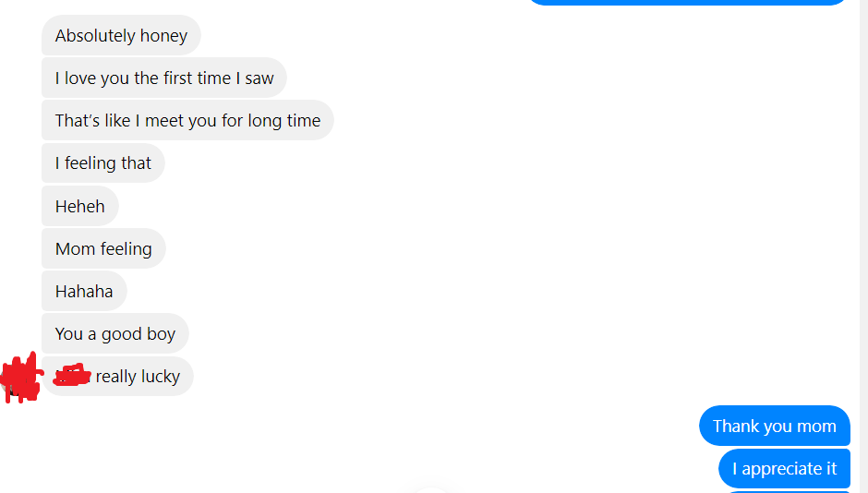Image resolution: width=868 pixels, height=493 pixels.
Task: Click the "I love you the first time I saw" message
Action: [x=163, y=78]
